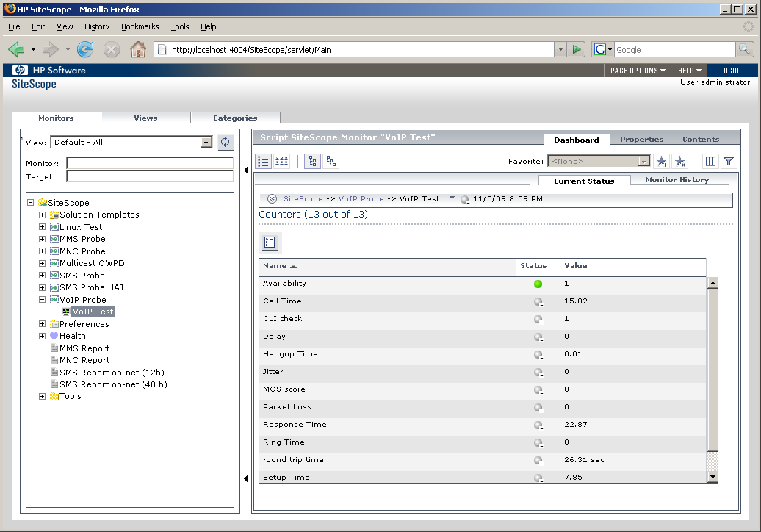The height and width of the screenshot is (532, 761).
Task: Open the Page Options dropdown
Action: point(638,71)
